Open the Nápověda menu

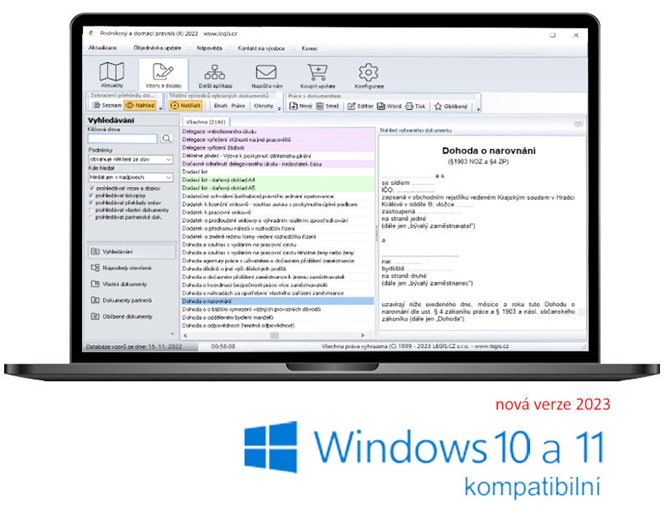(209, 48)
